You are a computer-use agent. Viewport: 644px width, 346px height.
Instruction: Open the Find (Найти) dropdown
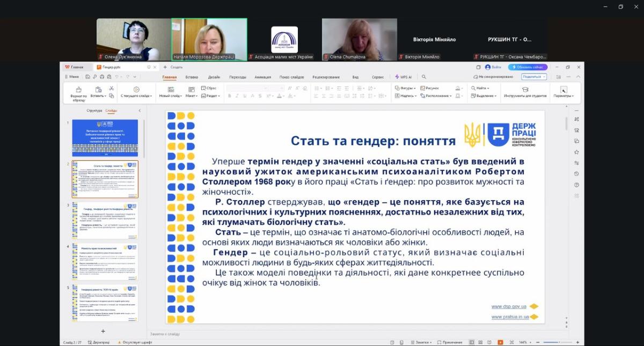(480, 88)
